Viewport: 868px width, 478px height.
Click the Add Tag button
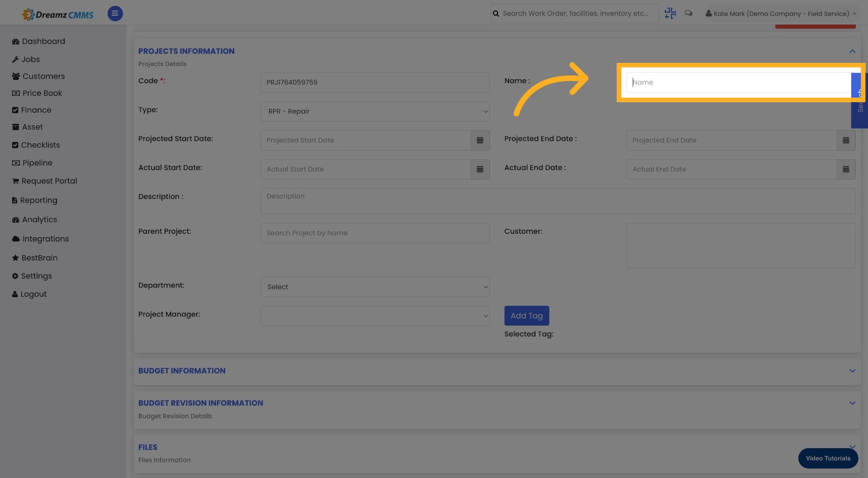point(527,316)
